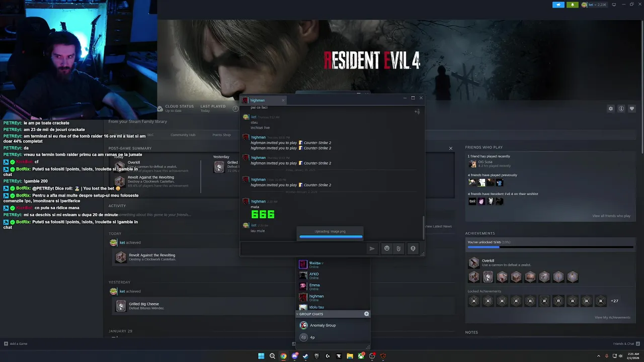Open Steam icon in taskbar

tap(305, 356)
